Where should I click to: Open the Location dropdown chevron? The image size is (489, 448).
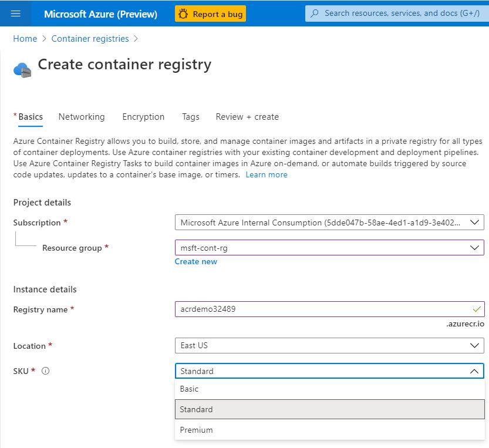474,345
